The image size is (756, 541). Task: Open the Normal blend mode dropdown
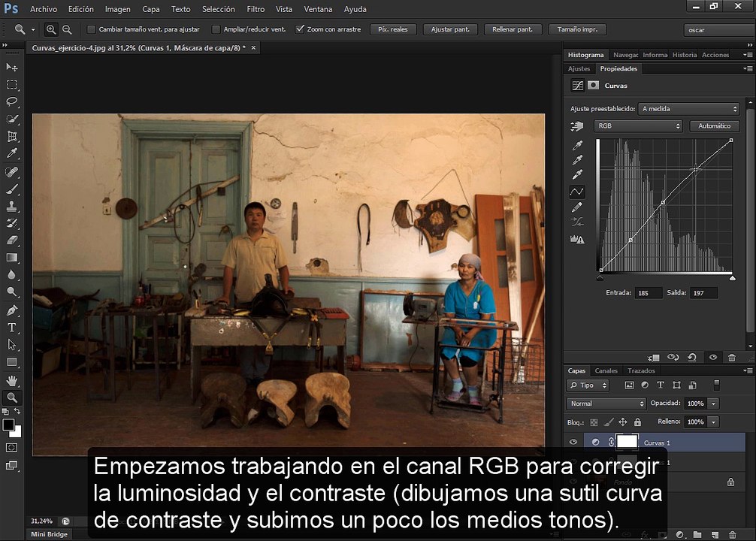(606, 403)
